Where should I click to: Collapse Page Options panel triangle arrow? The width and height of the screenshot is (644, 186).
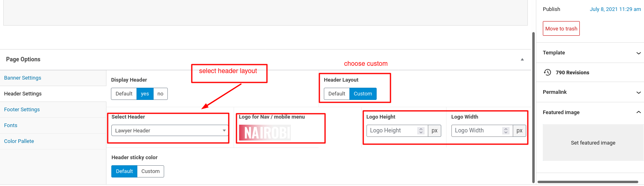(x=522, y=59)
